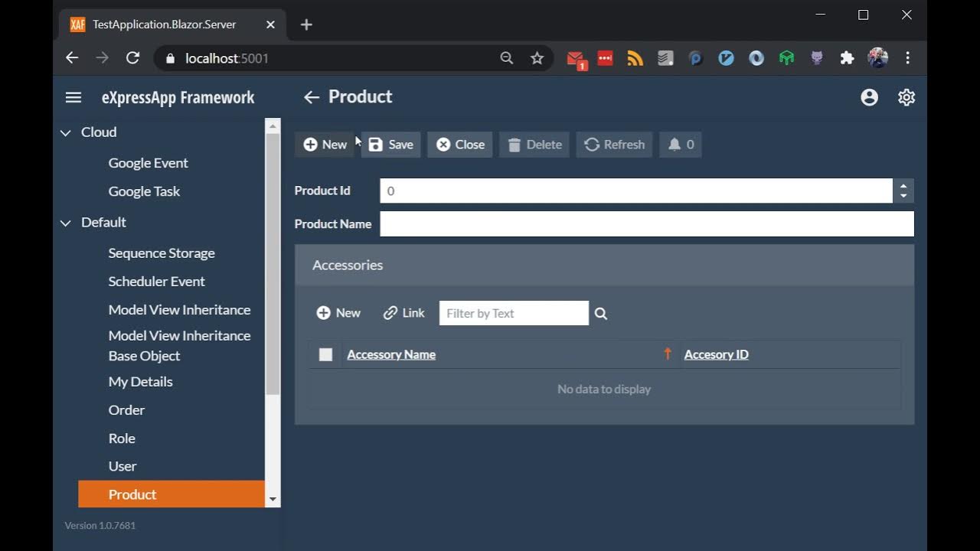Open Role in navigation
The image size is (980, 551).
pos(122,439)
